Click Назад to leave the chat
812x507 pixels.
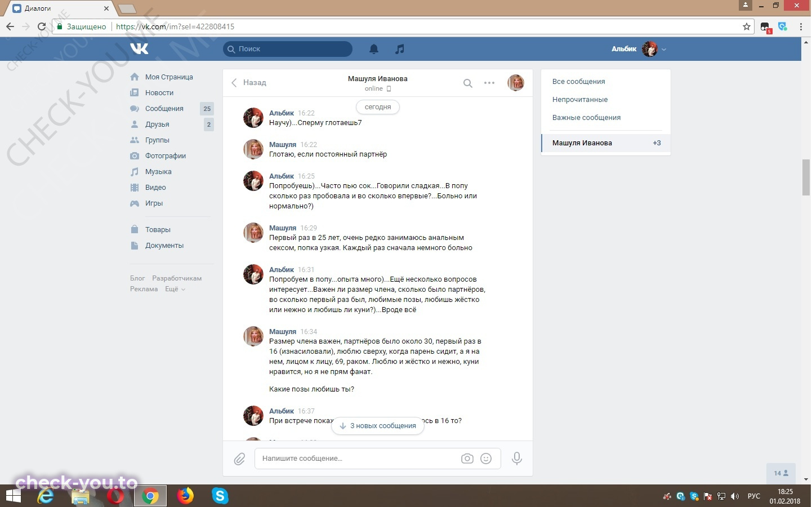point(249,83)
